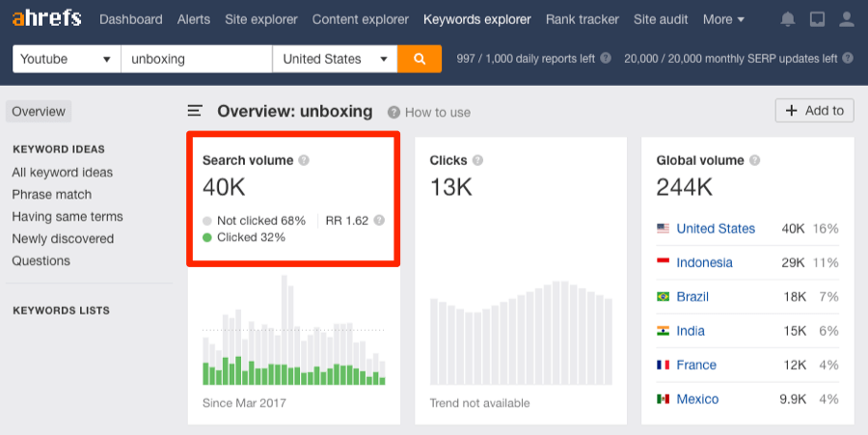Screen dimensions: 868x435
Task: Expand the More menu in navigation
Action: coord(723,19)
